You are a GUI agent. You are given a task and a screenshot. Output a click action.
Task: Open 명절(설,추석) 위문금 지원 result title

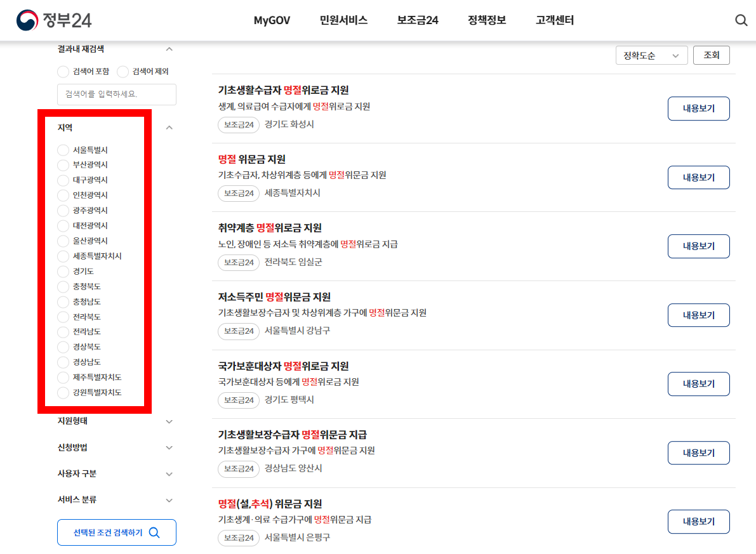pyautogui.click(x=270, y=504)
